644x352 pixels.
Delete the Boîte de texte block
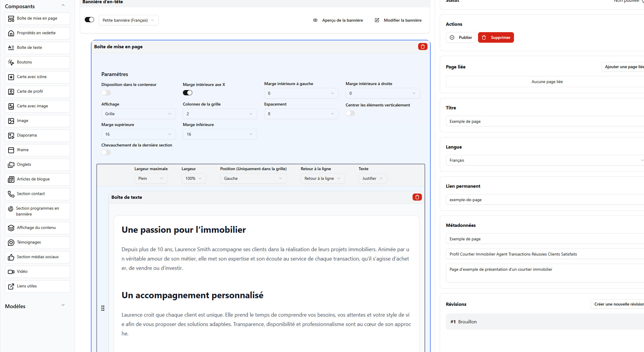coord(417,197)
